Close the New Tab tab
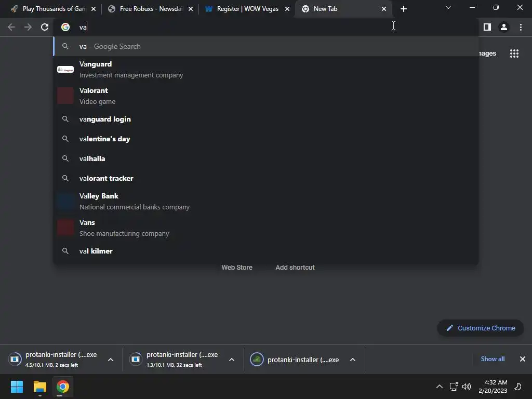The image size is (532, 399). 384,9
